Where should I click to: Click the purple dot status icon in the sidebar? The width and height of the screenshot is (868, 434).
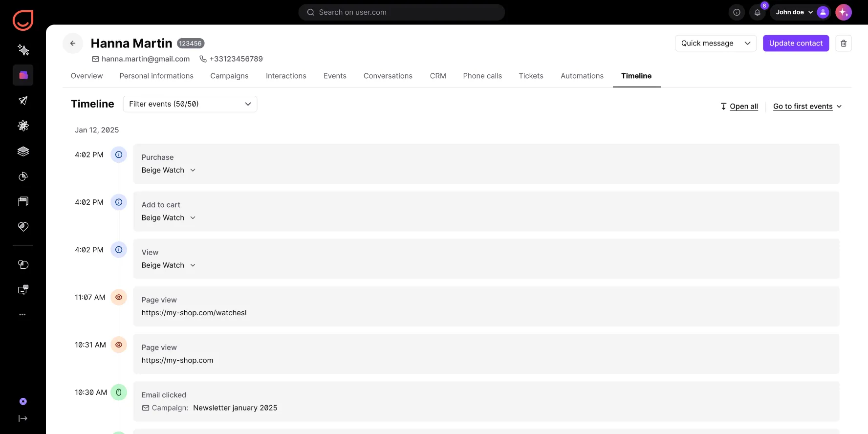click(23, 402)
